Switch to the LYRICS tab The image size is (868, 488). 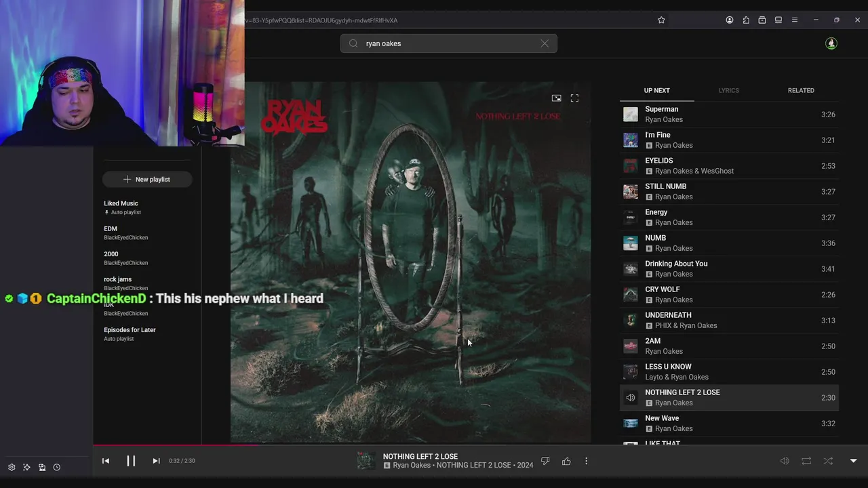[729, 90]
